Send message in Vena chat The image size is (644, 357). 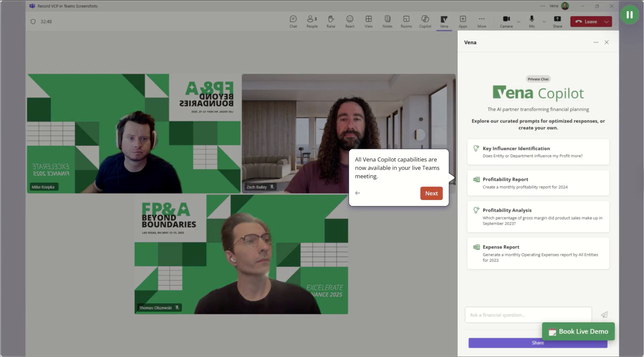[604, 315]
